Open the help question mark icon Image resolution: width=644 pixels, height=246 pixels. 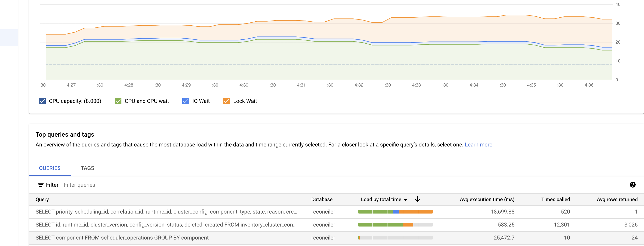[x=633, y=185]
